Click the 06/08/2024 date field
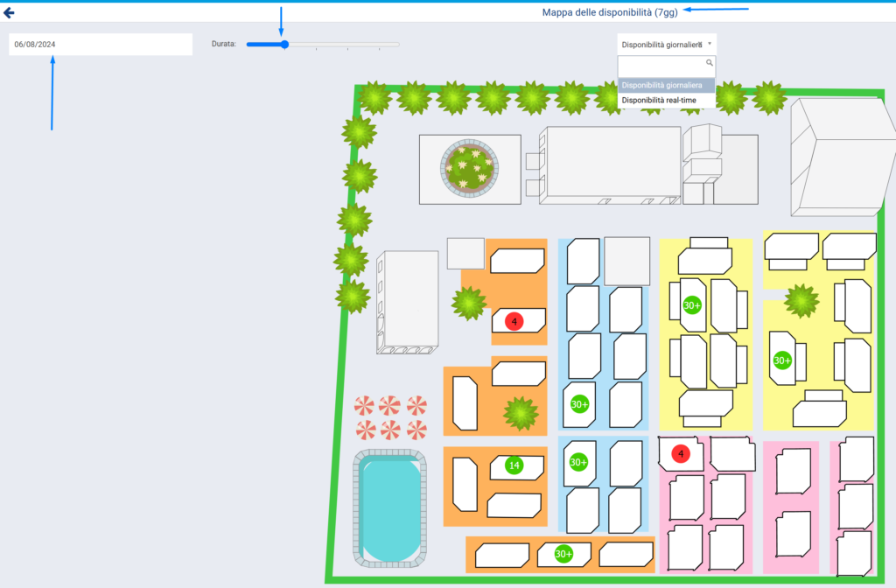Screen dimensions: 896x588 coord(101,45)
